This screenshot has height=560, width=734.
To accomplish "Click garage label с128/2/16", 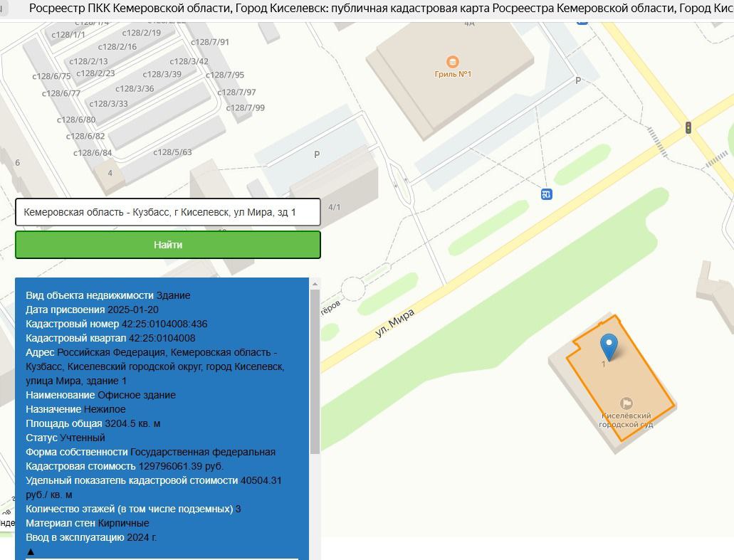I will click(117, 47).
